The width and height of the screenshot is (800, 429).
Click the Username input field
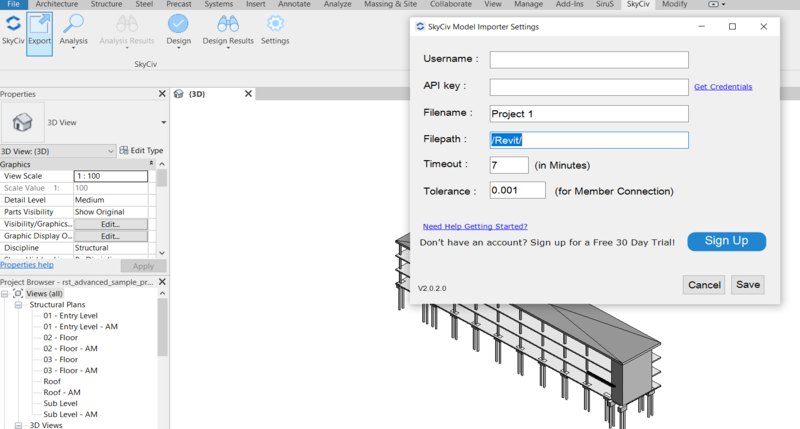click(589, 60)
